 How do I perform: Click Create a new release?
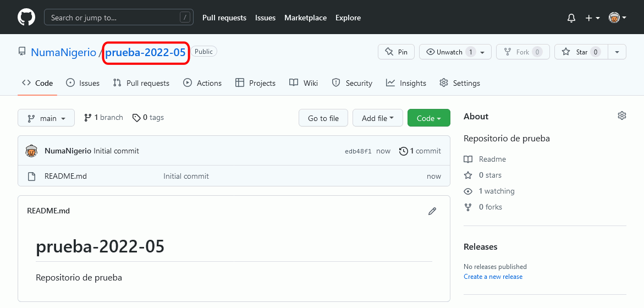point(493,277)
